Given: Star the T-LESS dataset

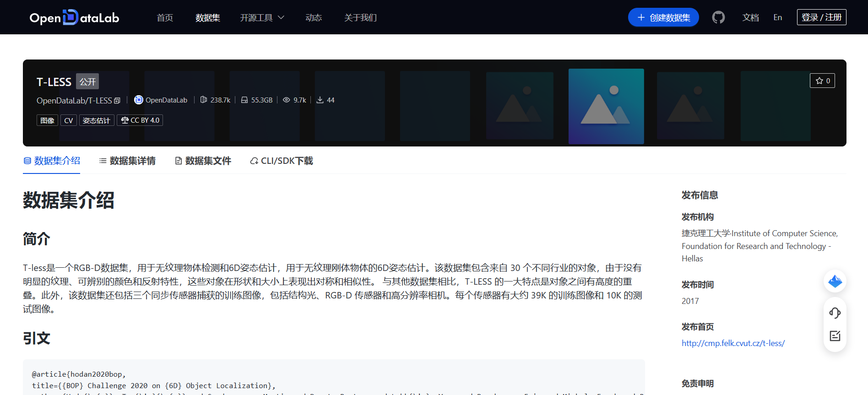Looking at the screenshot, I should 822,81.
